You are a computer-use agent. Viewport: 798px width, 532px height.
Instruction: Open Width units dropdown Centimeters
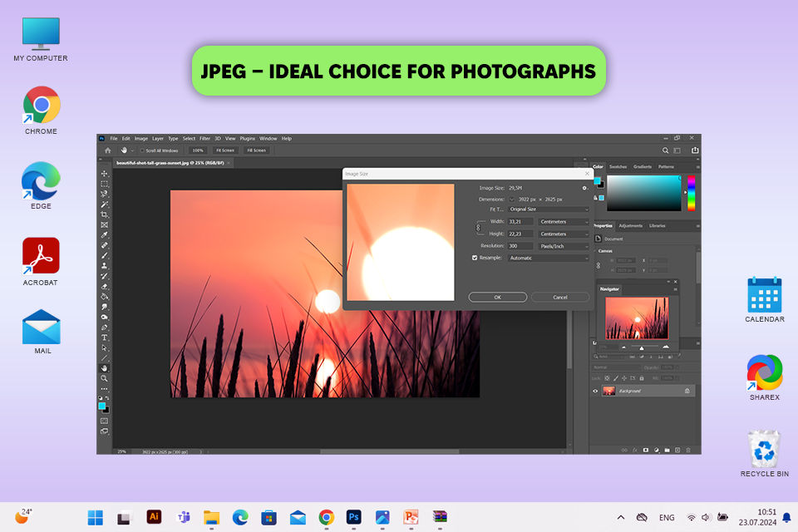(x=564, y=221)
